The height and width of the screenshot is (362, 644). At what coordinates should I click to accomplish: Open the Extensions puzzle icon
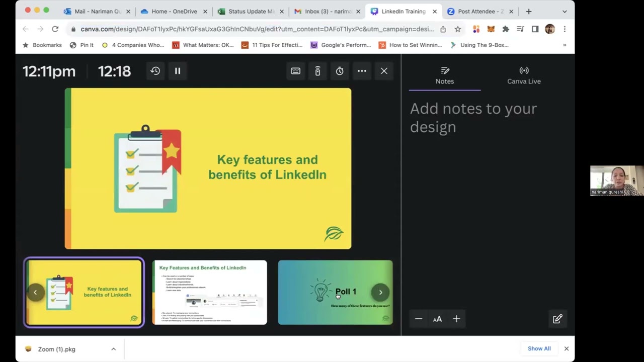point(506,29)
